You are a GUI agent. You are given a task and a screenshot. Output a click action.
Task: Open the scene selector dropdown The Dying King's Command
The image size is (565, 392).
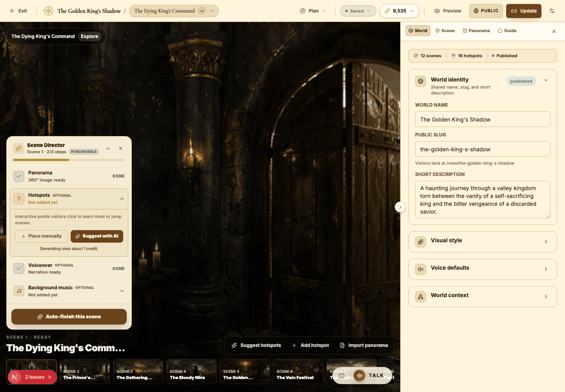point(174,11)
